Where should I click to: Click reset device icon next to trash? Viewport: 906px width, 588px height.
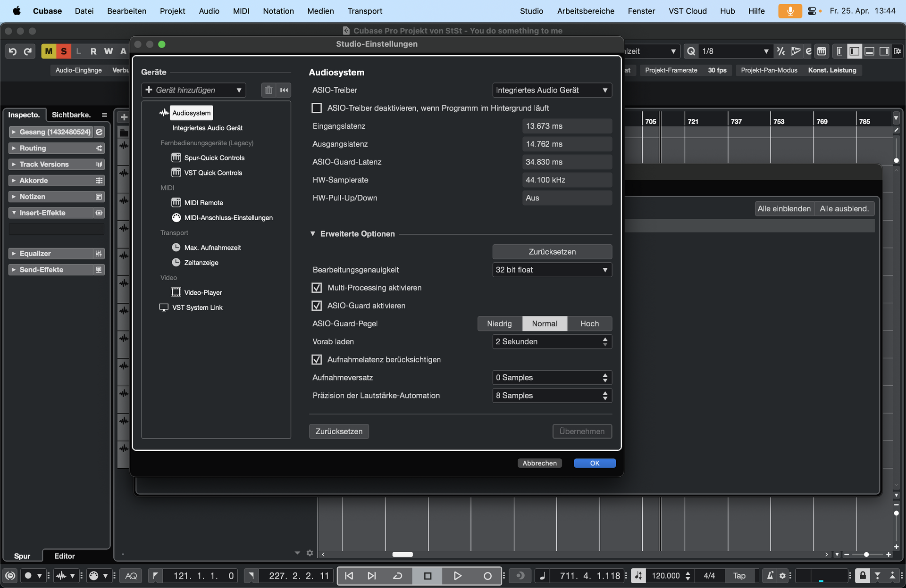click(x=284, y=90)
